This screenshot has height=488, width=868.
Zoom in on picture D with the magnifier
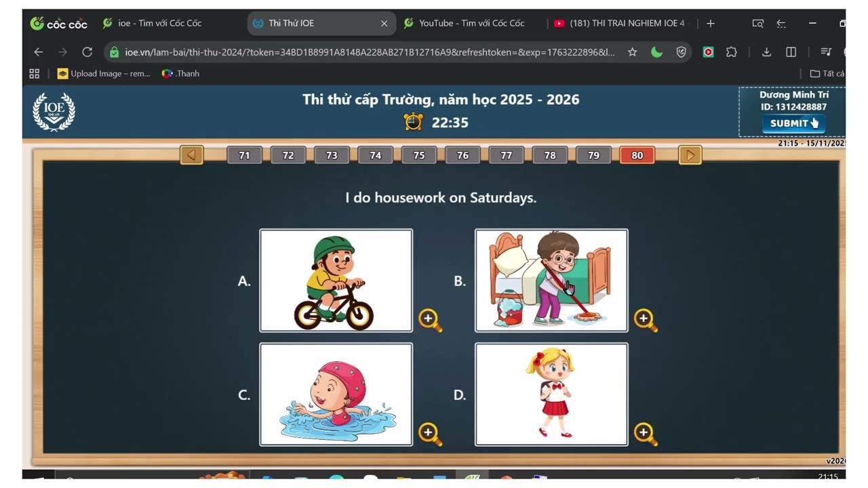tap(646, 434)
